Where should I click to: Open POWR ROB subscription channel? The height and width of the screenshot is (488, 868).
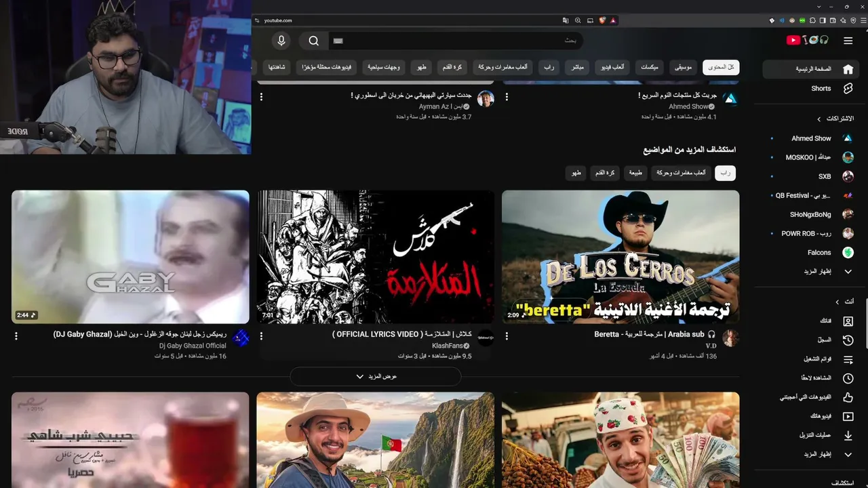pyautogui.click(x=811, y=233)
